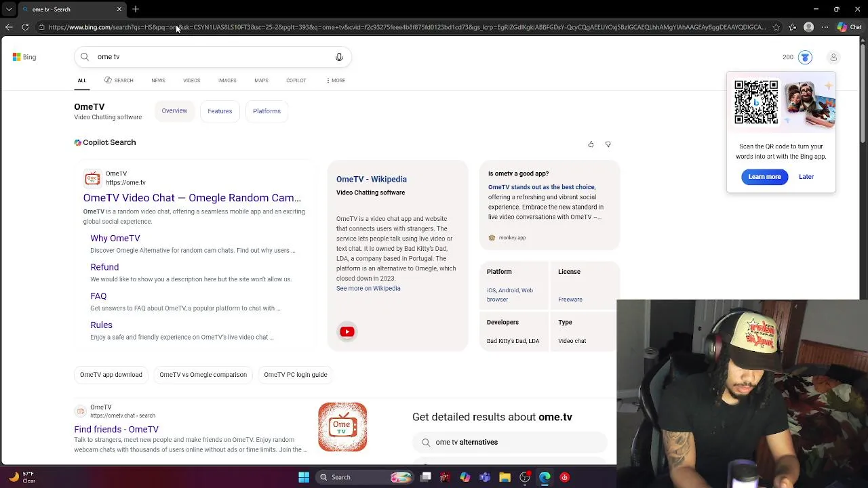Open Copilot Chat in Edge toolbar
This screenshot has height=488, width=868.
[849, 27]
